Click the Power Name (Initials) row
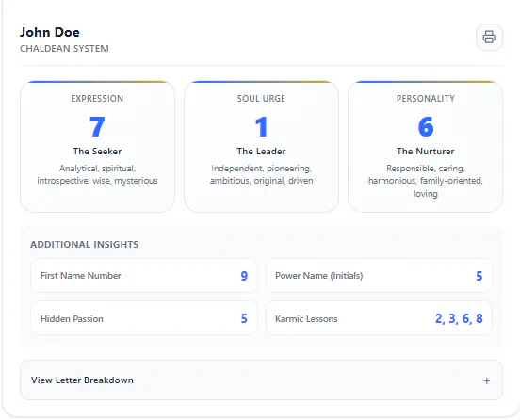The image size is (520, 420). click(x=379, y=276)
